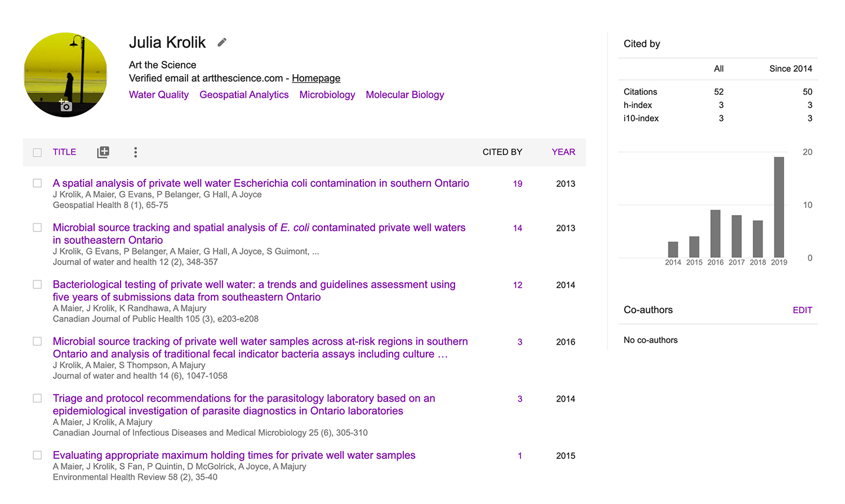This screenshot has width=845, height=504.
Task: Click the pencil edit icon beside Julia Krolik
Action: pyautogui.click(x=222, y=42)
